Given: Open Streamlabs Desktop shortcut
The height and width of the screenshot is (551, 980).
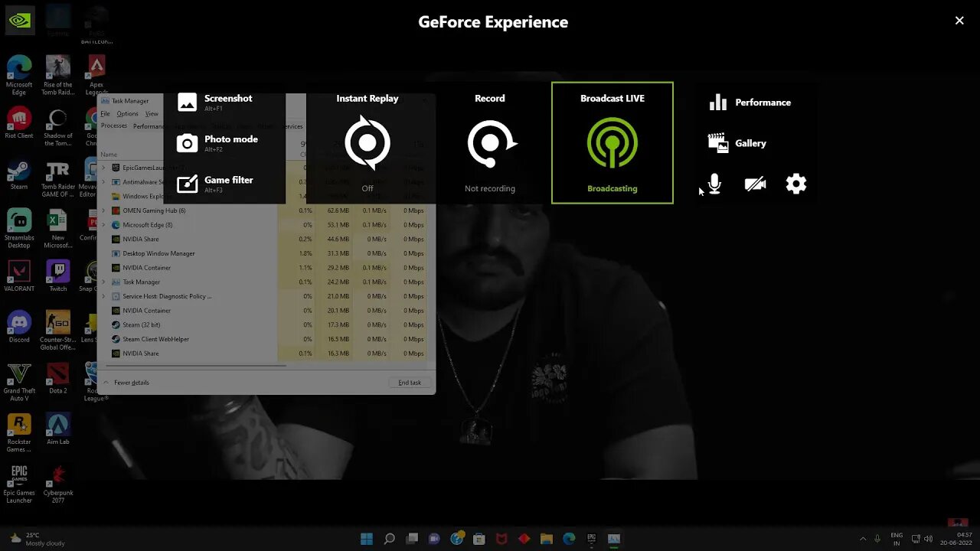Looking at the screenshot, I should pyautogui.click(x=19, y=228).
